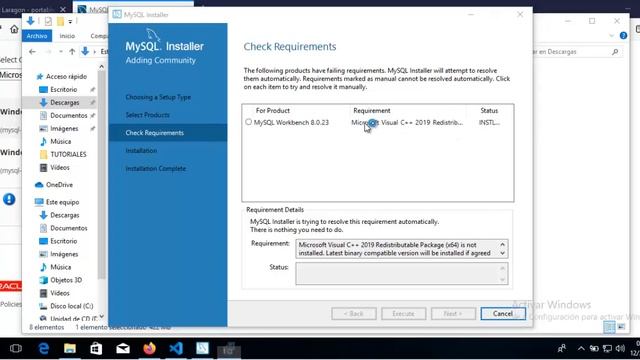Click the Requirement text box scroll up arrow
This screenshot has height=360, width=640.
(x=502, y=245)
